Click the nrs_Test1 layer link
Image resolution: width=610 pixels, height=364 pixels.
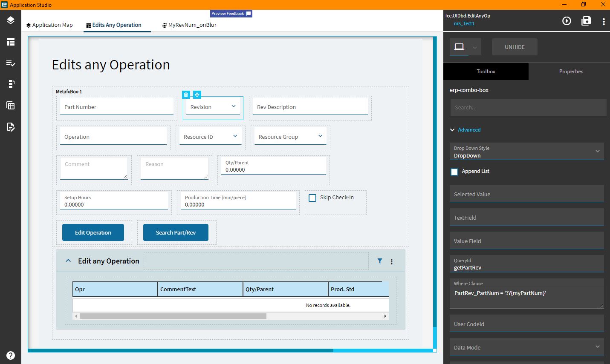coord(464,23)
